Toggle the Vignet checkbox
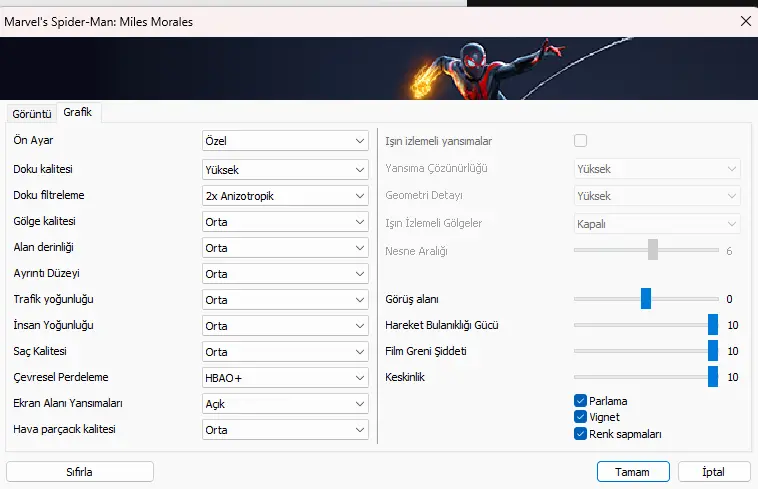The width and height of the screenshot is (758, 489). pos(581,417)
